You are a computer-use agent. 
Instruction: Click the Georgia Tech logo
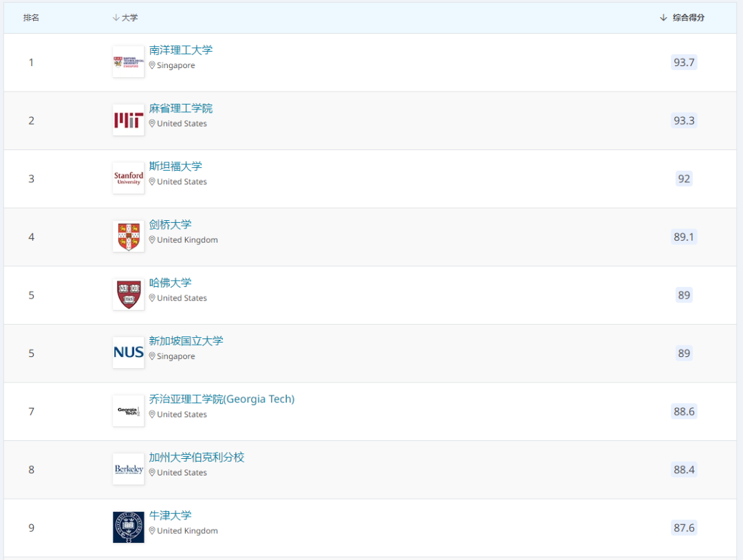129,411
